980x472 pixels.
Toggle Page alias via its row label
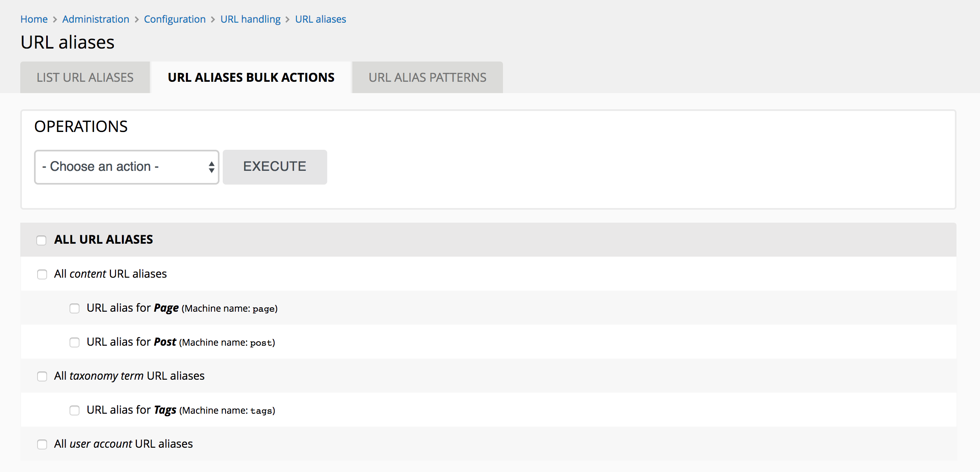[132, 308]
